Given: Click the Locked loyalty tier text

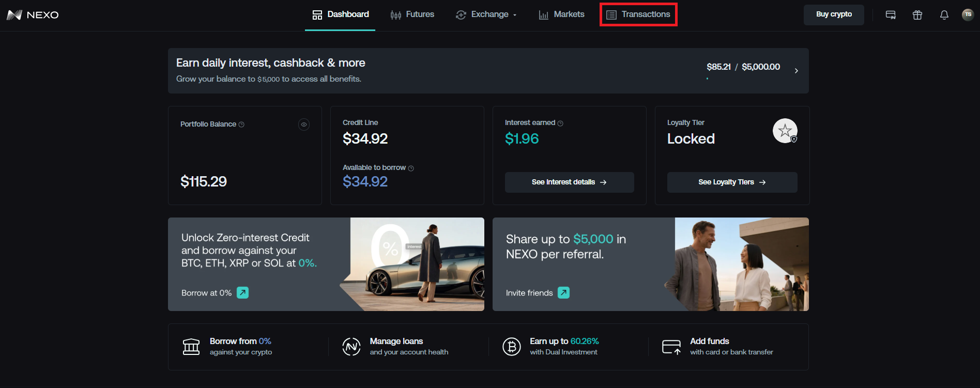Looking at the screenshot, I should 691,138.
